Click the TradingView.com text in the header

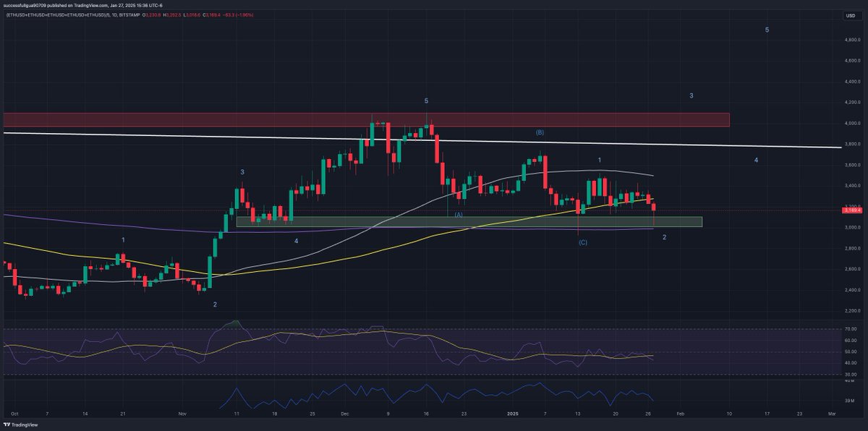tap(91, 4)
